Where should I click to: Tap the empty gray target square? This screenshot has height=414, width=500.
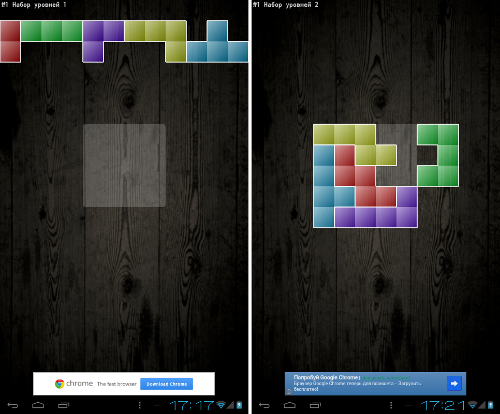(124, 166)
